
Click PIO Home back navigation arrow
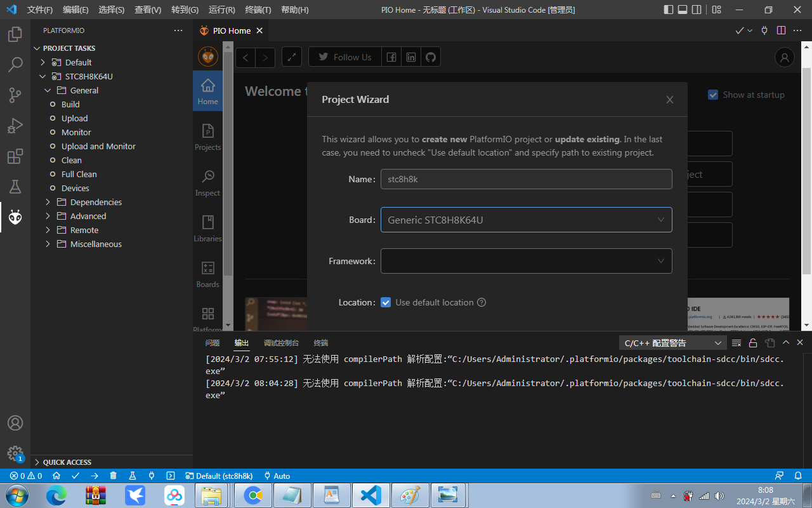click(246, 57)
